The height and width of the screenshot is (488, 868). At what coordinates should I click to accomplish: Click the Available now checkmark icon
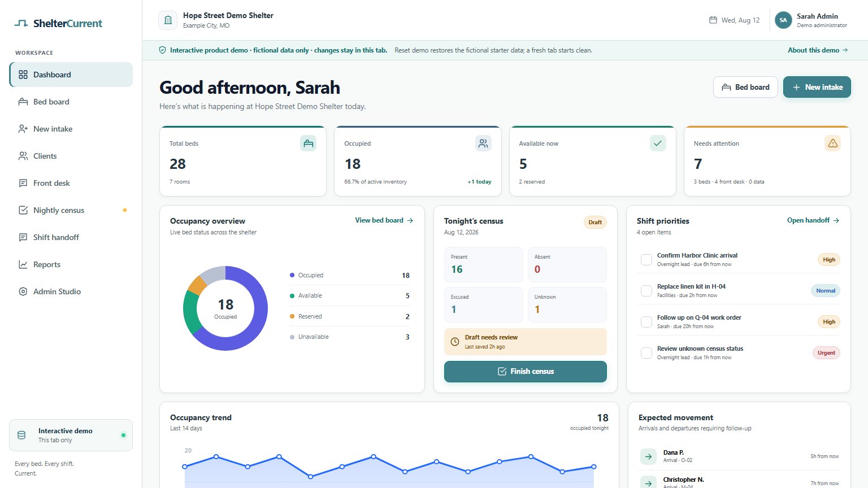click(658, 143)
